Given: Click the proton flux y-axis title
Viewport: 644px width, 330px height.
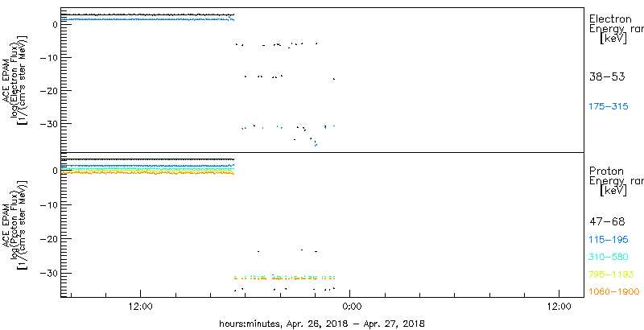Looking at the screenshot, I should (15, 225).
